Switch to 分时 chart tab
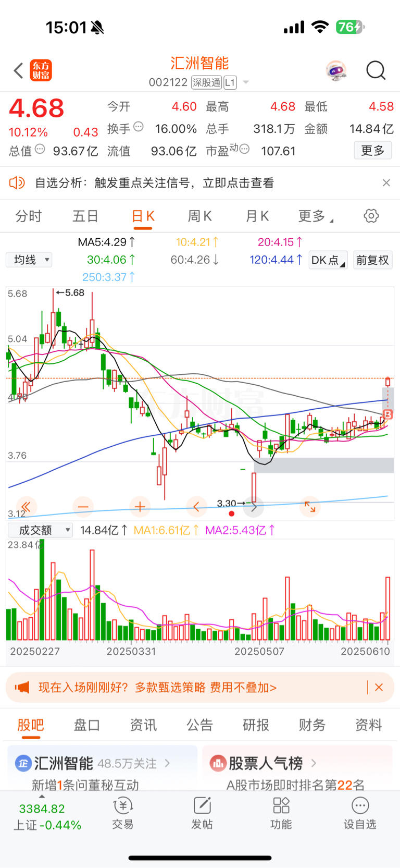This screenshot has height=868, width=400. pos(28,216)
